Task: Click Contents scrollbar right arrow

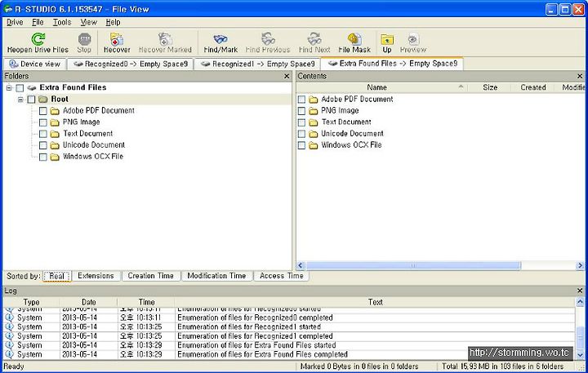Action: [x=580, y=265]
